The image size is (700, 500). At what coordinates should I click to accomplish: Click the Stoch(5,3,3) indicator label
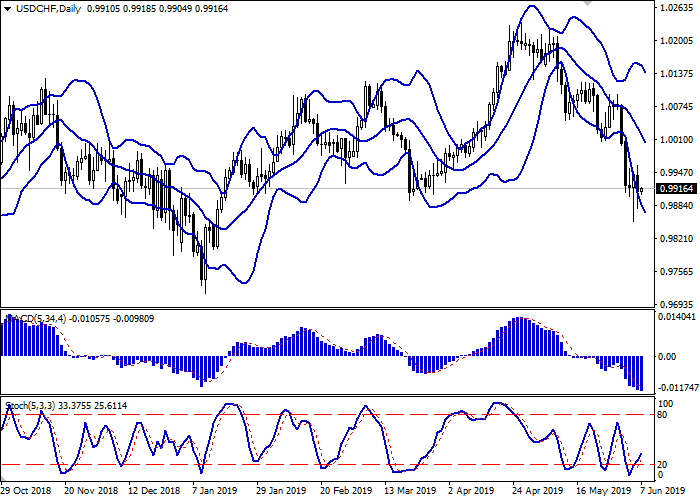(35, 406)
